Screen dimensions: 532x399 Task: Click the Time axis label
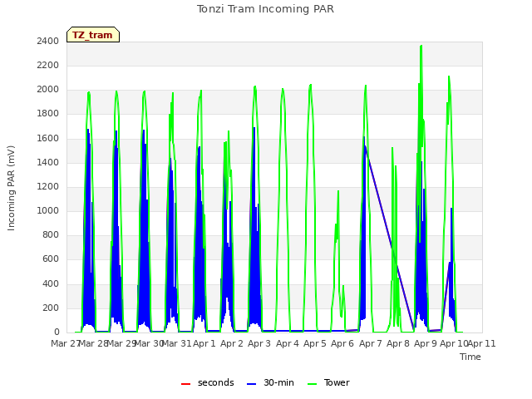coord(470,357)
